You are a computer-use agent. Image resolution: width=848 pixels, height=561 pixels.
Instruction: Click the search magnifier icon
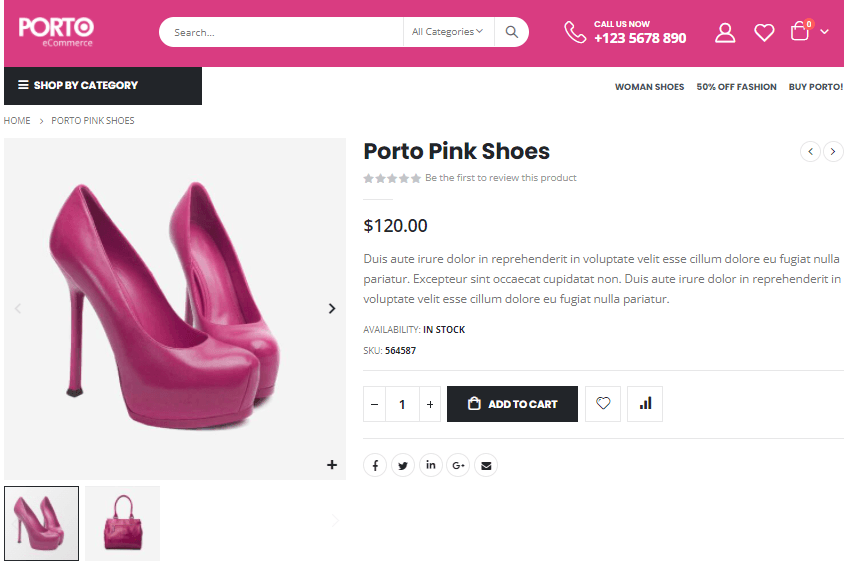point(511,32)
